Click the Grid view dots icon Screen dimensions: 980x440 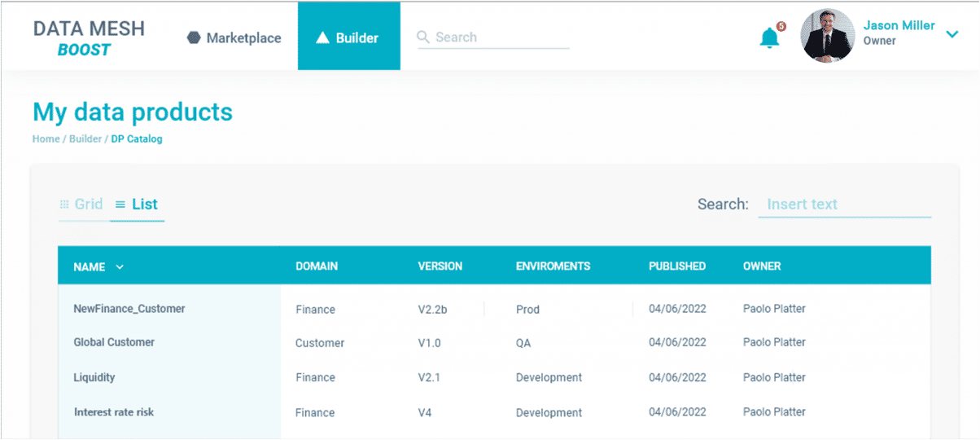[64, 205]
